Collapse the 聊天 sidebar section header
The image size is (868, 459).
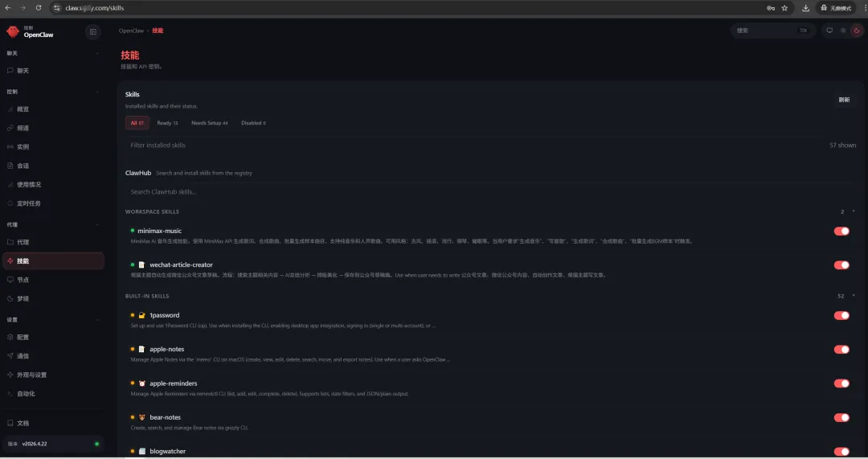pos(53,53)
